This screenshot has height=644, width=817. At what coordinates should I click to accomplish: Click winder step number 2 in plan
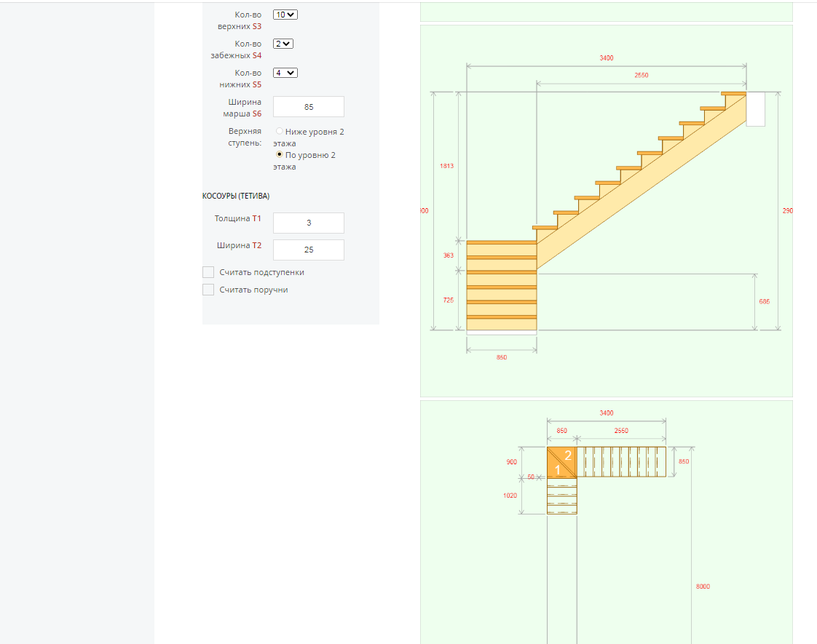[x=568, y=456]
